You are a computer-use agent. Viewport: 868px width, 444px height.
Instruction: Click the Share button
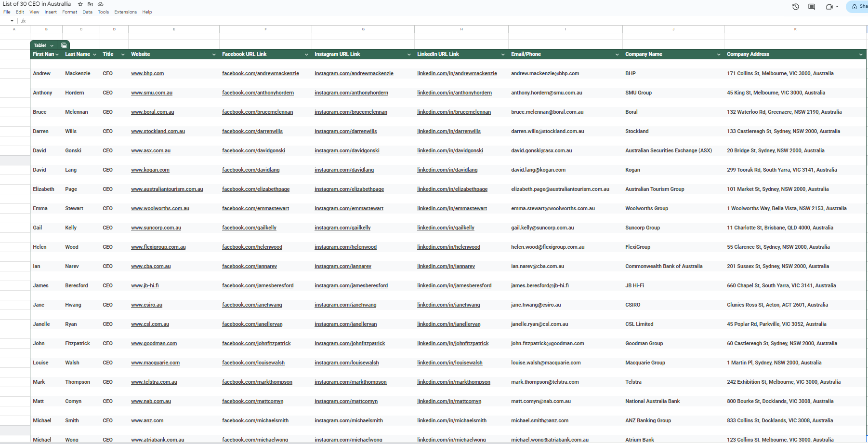(857, 7)
